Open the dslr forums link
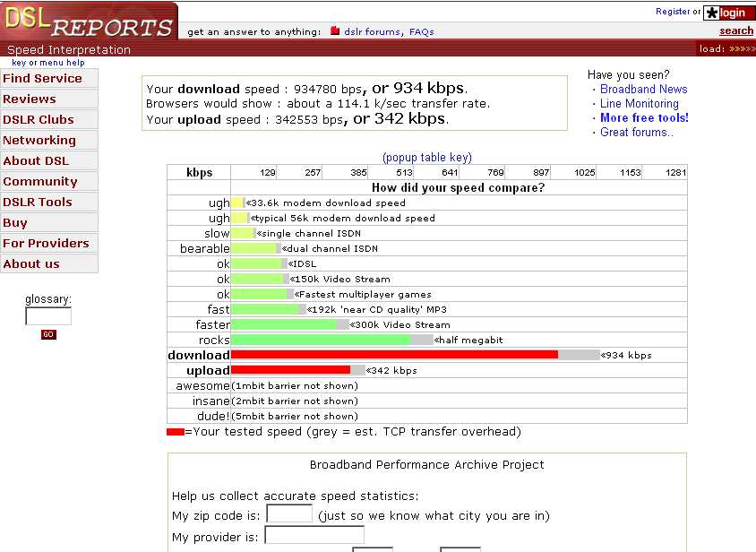The width and height of the screenshot is (756, 552). [373, 32]
